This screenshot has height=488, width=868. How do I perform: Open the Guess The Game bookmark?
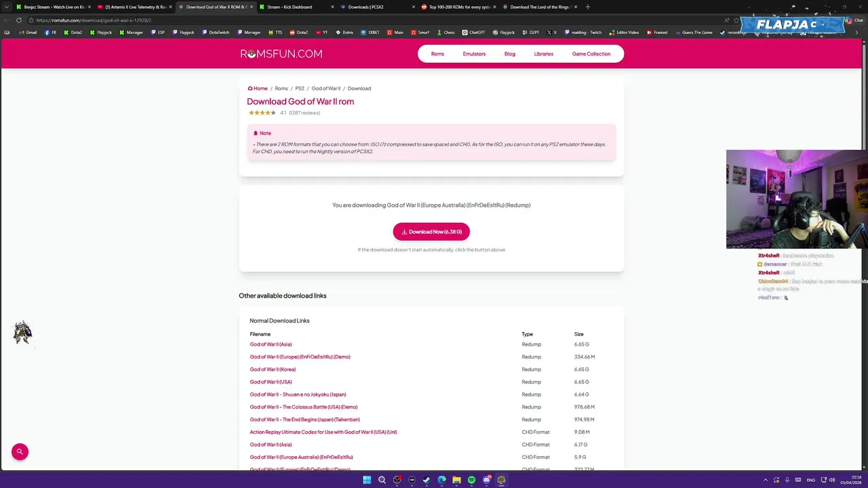click(x=694, y=33)
